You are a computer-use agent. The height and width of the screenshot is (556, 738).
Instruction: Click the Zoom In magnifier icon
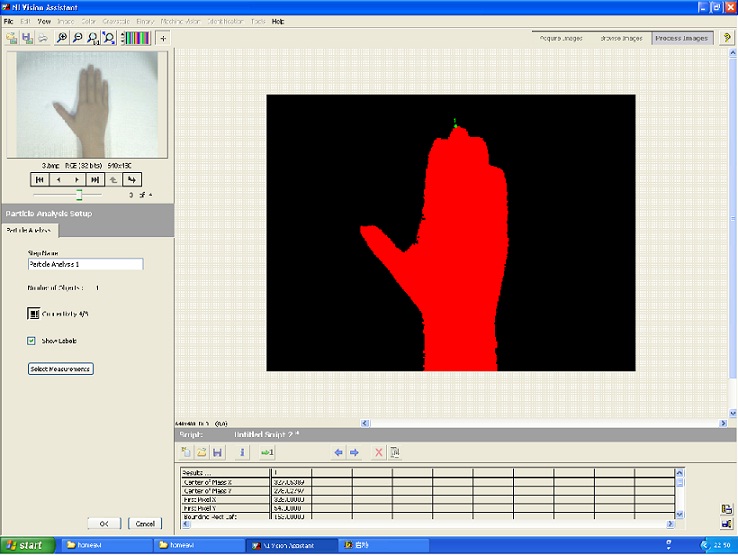[61, 38]
